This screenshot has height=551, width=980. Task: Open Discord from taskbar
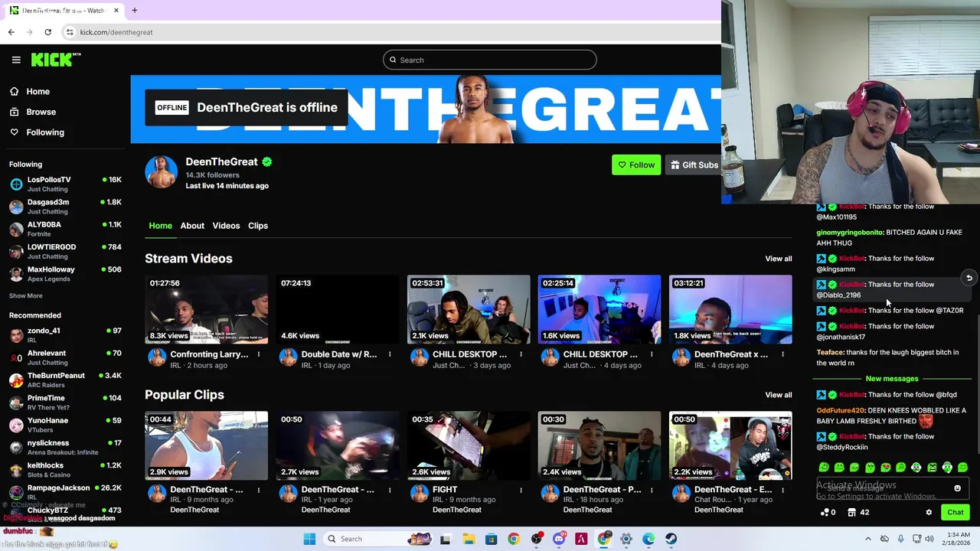coord(559,539)
